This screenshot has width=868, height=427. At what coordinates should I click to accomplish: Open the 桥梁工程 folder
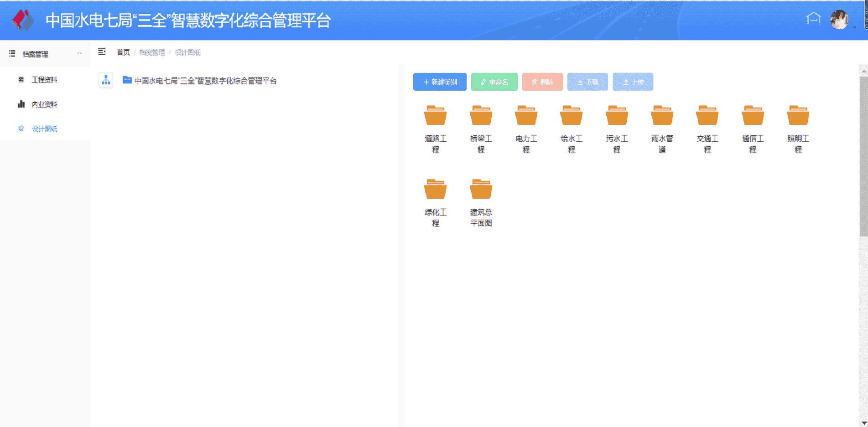481,116
